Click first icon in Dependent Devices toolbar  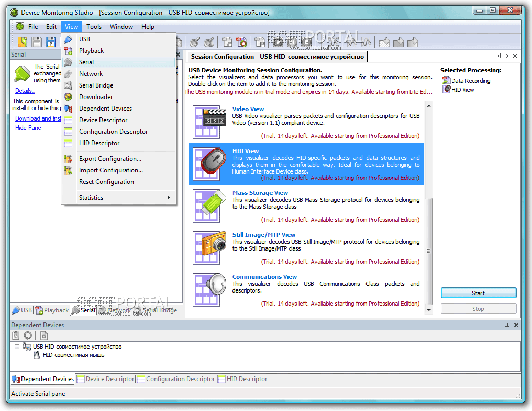point(16,336)
